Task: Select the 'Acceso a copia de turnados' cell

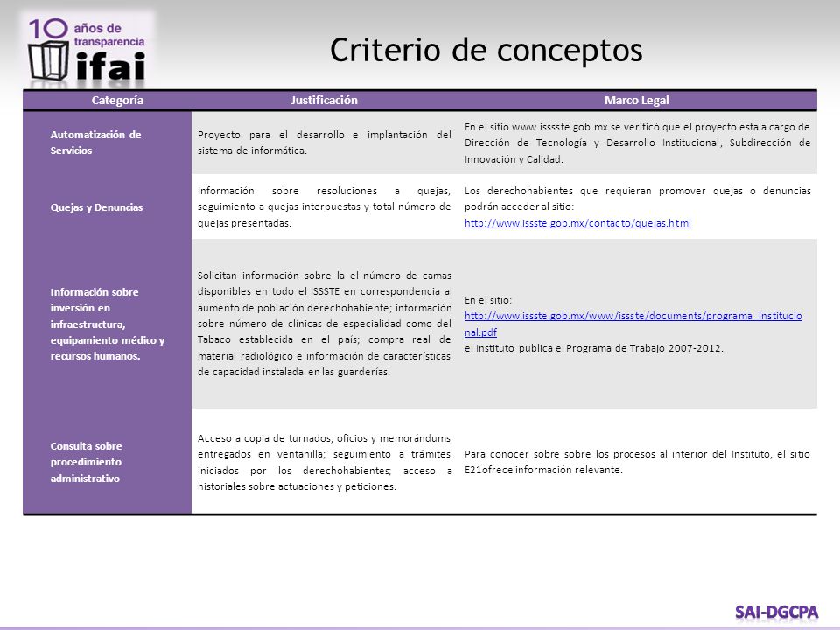Action: (324, 462)
